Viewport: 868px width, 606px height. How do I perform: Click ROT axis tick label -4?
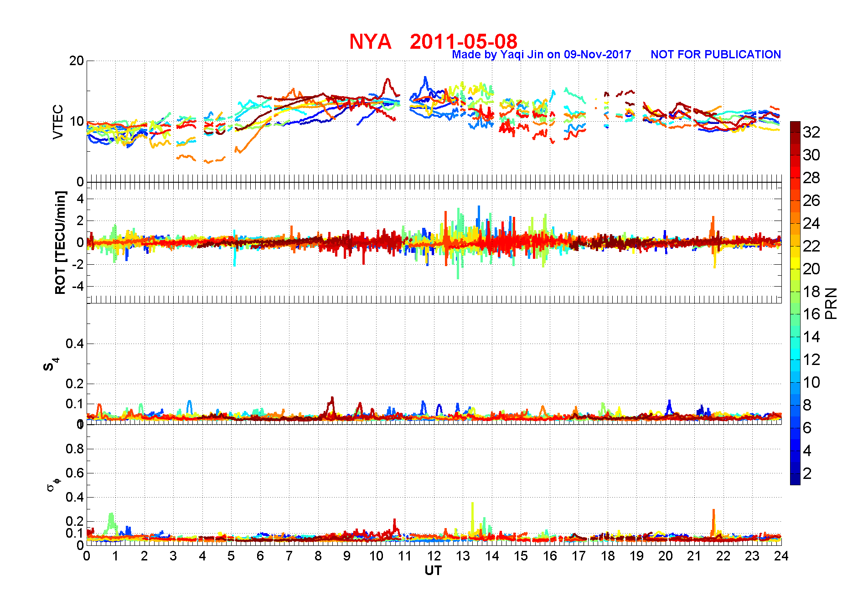(78, 286)
